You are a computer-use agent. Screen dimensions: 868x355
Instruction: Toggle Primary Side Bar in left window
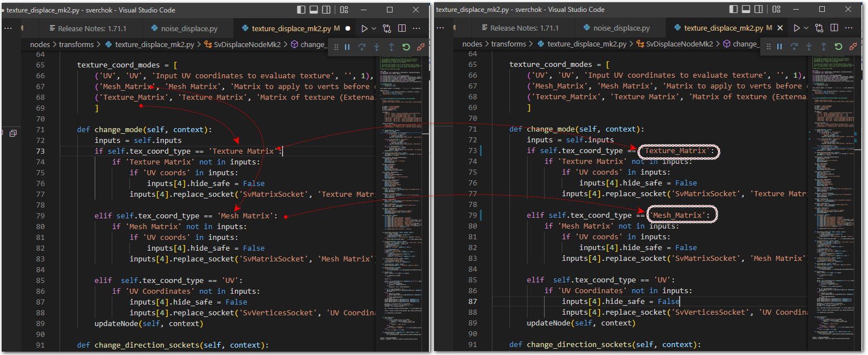(x=302, y=10)
